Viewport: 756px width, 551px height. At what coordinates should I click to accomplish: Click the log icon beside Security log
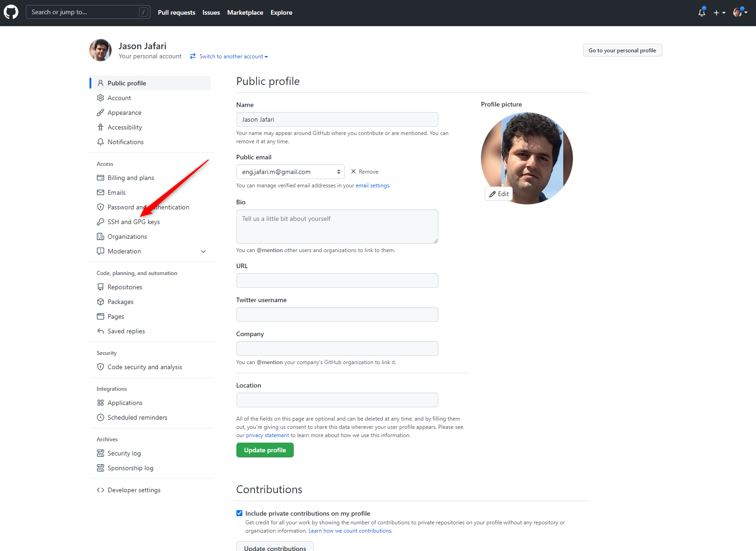click(x=101, y=453)
